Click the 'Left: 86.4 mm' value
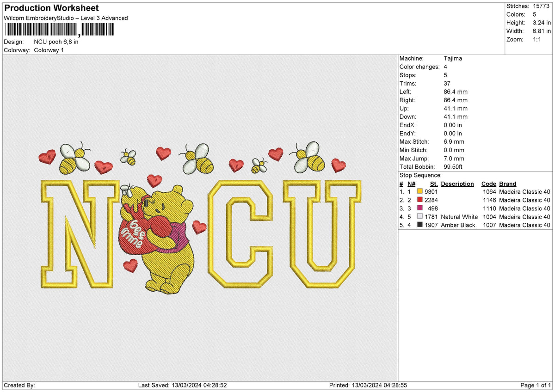 [456, 92]
